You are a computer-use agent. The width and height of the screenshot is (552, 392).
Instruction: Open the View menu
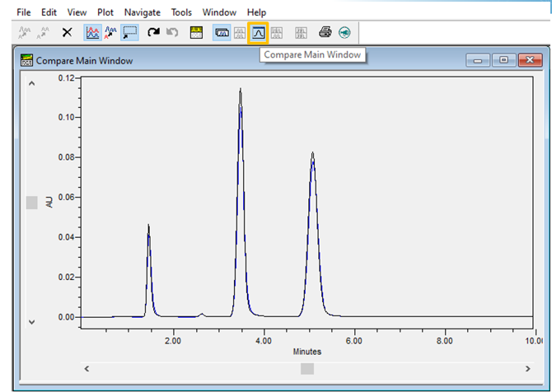(77, 12)
